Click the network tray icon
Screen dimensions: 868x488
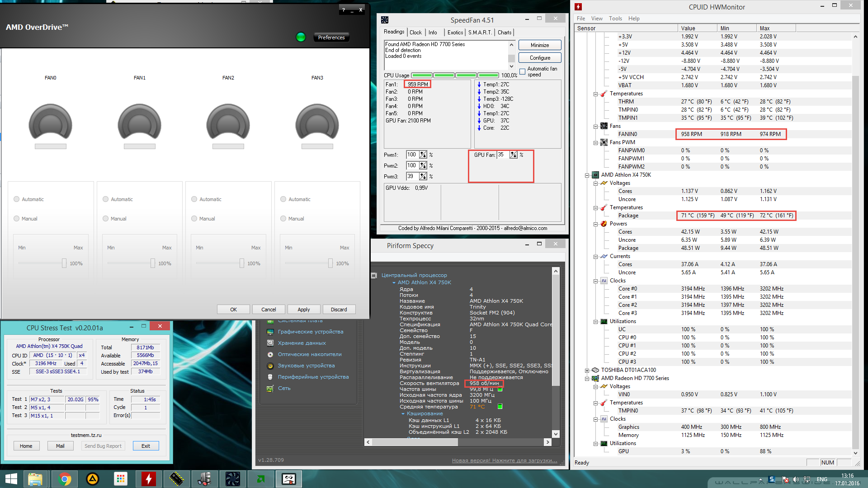click(x=806, y=479)
